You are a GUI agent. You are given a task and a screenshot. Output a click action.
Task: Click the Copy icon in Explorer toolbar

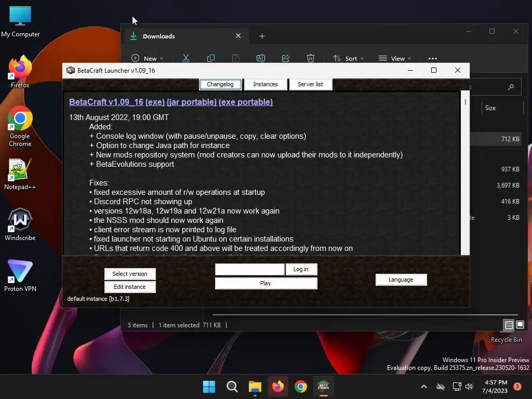click(x=211, y=58)
